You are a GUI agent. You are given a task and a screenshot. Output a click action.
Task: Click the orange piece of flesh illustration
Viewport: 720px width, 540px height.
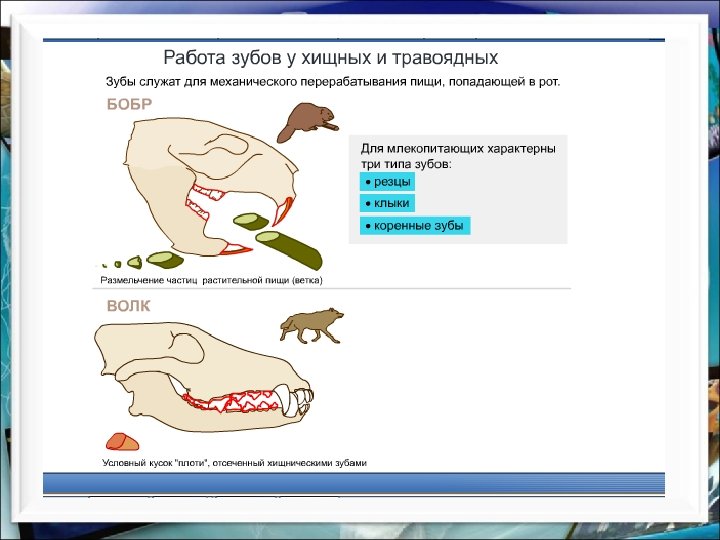[x=122, y=442]
